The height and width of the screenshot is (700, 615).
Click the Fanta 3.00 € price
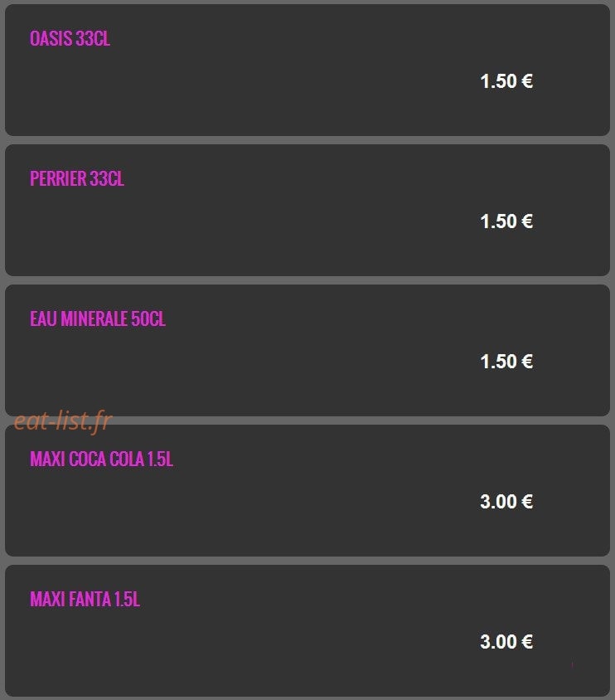click(506, 642)
